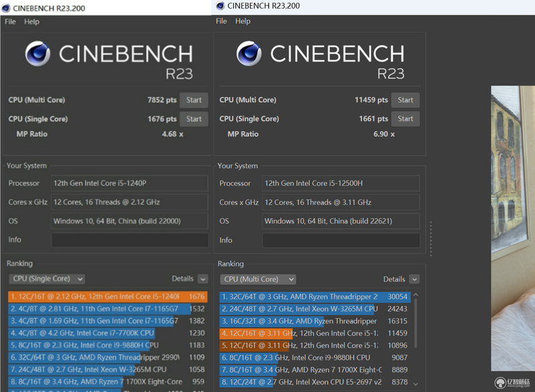Click the right ranking list scrollbar thumb
Image resolution: width=535 pixels, height=392 pixels.
(x=415, y=323)
